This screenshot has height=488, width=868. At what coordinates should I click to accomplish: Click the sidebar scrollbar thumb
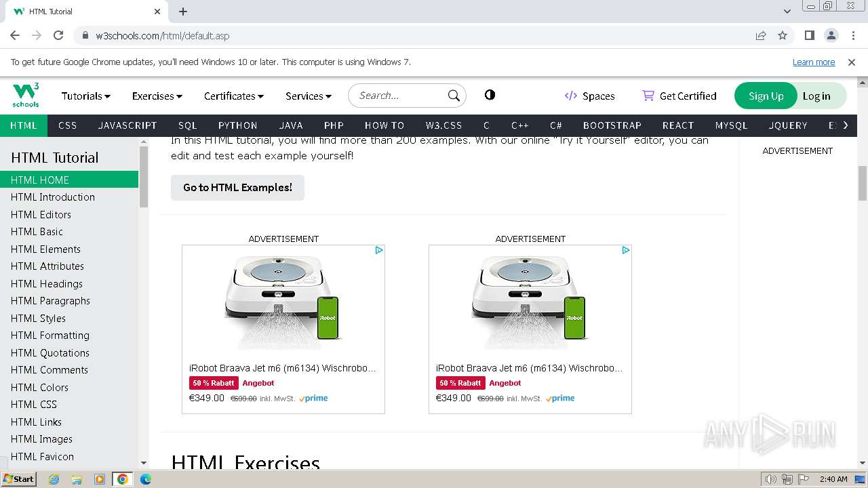pos(144,177)
